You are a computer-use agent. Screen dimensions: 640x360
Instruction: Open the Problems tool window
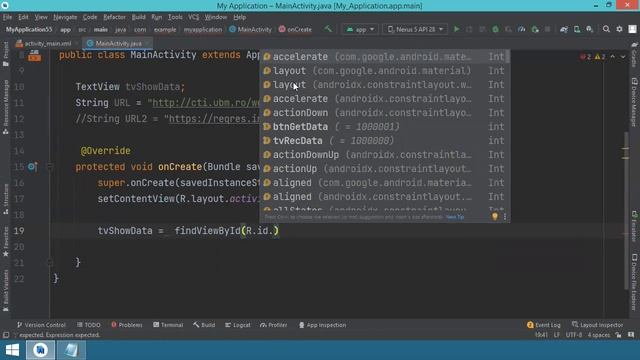point(127,325)
